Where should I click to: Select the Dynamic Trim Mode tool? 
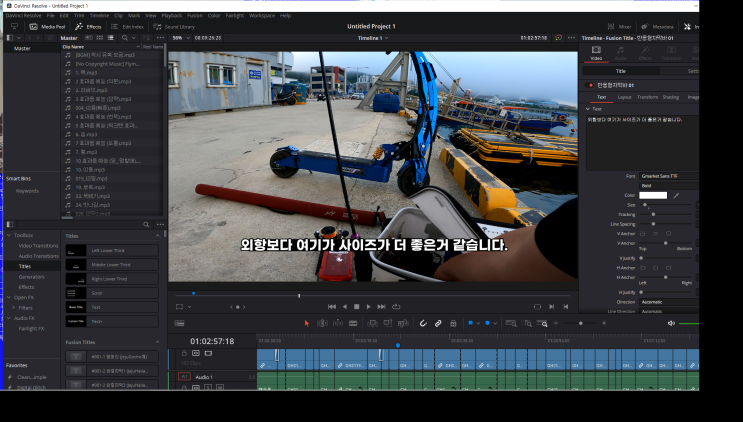338,323
